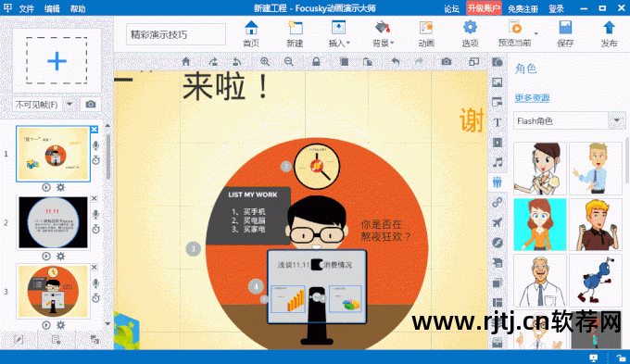The image size is (630, 364).
Task: Click the project title field 精彩演示技巧
Action: (176, 34)
